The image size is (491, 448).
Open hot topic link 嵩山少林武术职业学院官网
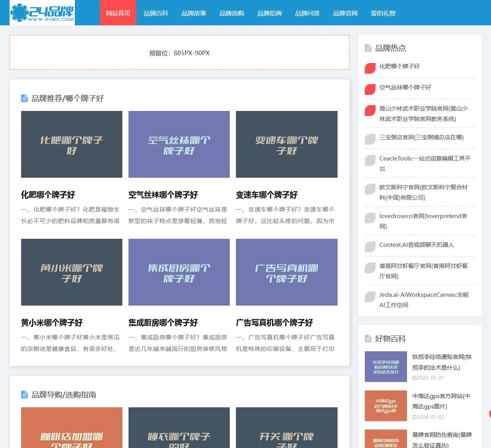click(x=423, y=114)
